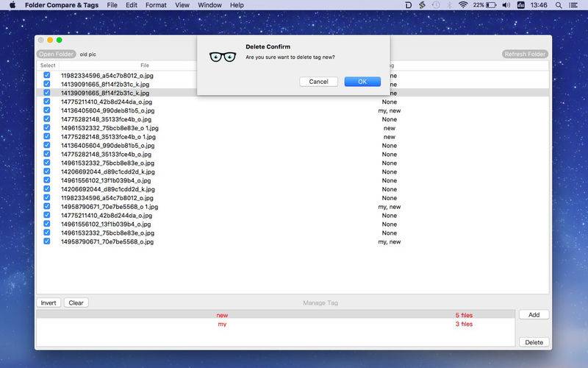The width and height of the screenshot is (588, 368).
Task: Click the glasses icon in the dialog
Action: (223, 57)
